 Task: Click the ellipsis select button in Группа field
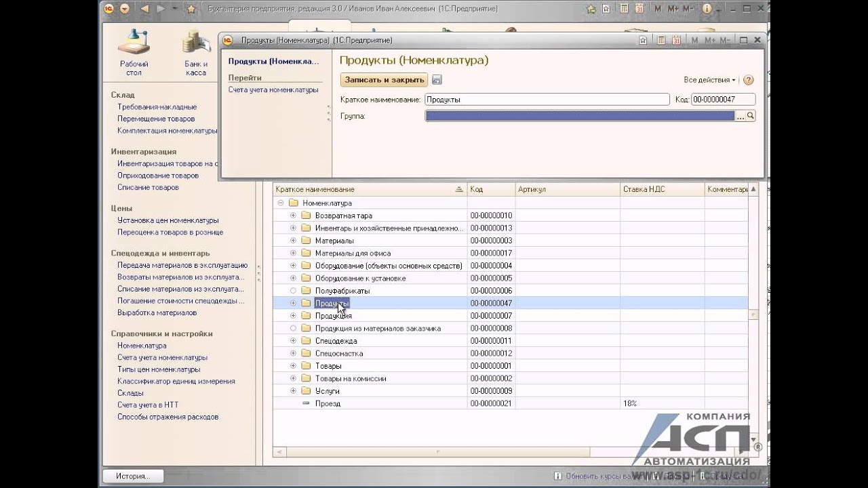click(741, 116)
